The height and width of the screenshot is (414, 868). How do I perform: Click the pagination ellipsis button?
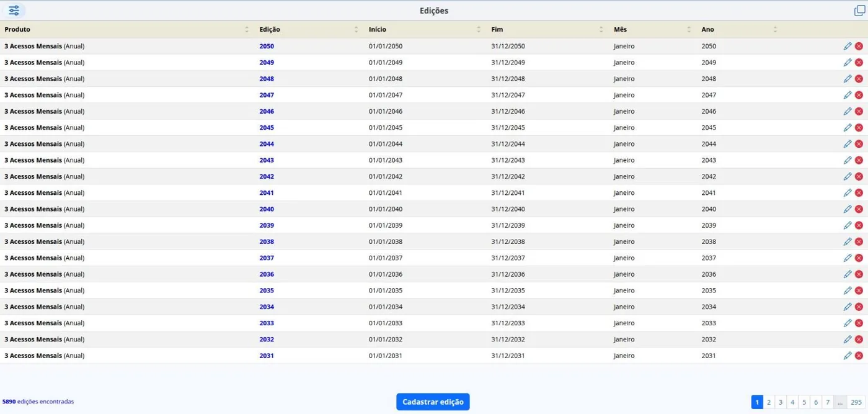[840, 402]
